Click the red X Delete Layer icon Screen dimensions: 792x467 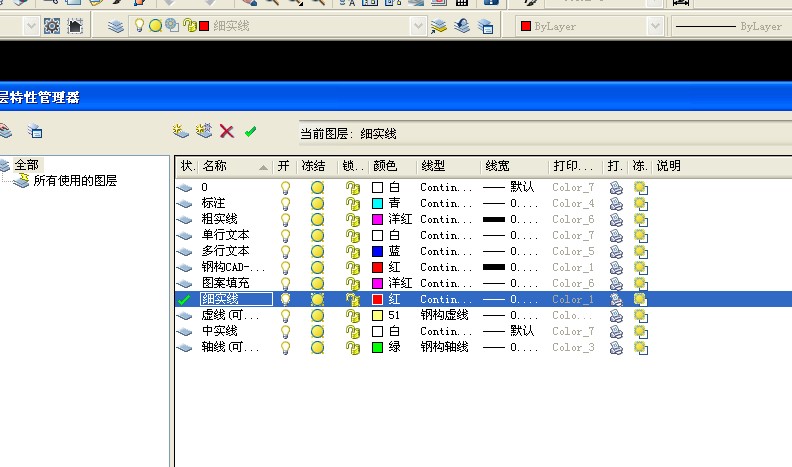[x=227, y=132]
